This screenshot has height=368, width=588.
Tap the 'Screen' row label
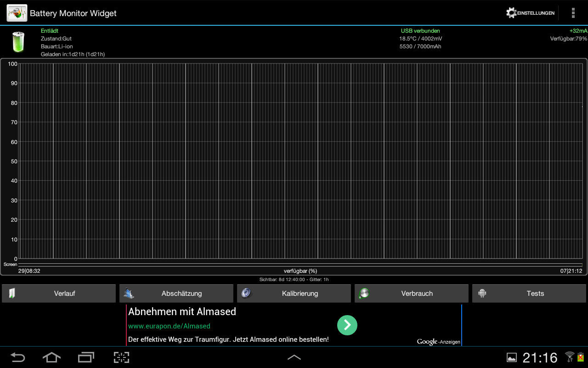click(10, 264)
